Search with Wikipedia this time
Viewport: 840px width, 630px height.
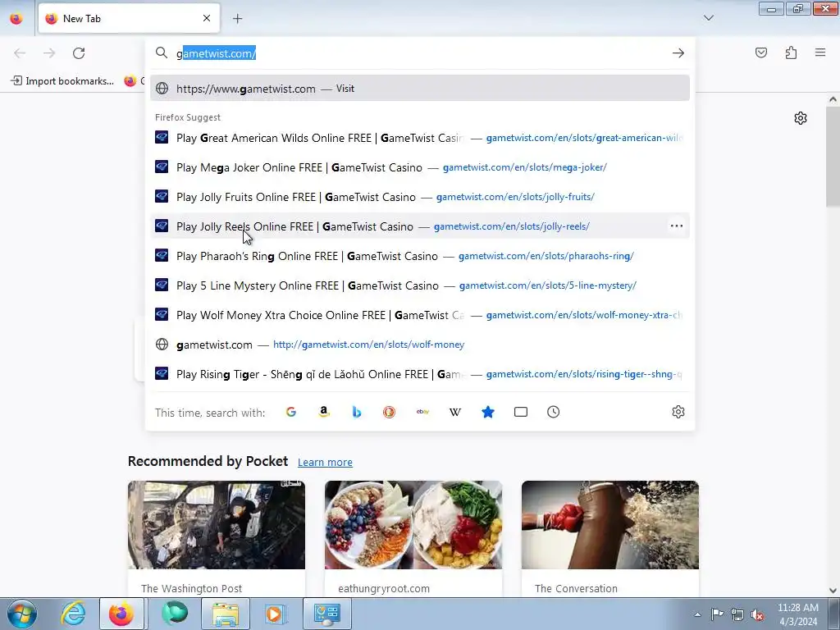(x=454, y=412)
